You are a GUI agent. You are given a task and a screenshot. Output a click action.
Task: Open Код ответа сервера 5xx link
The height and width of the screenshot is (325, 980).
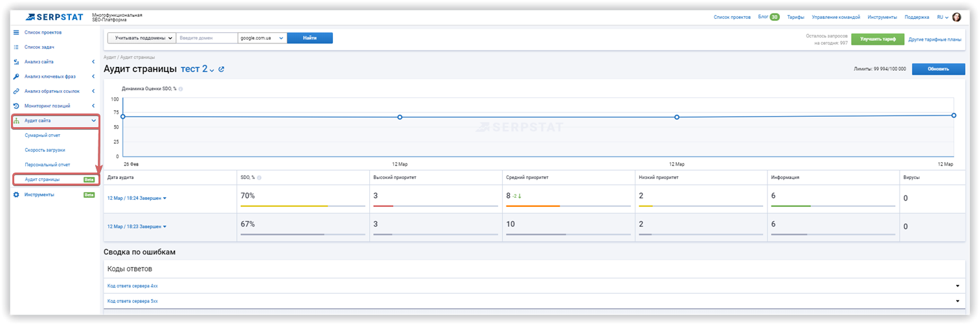(132, 301)
